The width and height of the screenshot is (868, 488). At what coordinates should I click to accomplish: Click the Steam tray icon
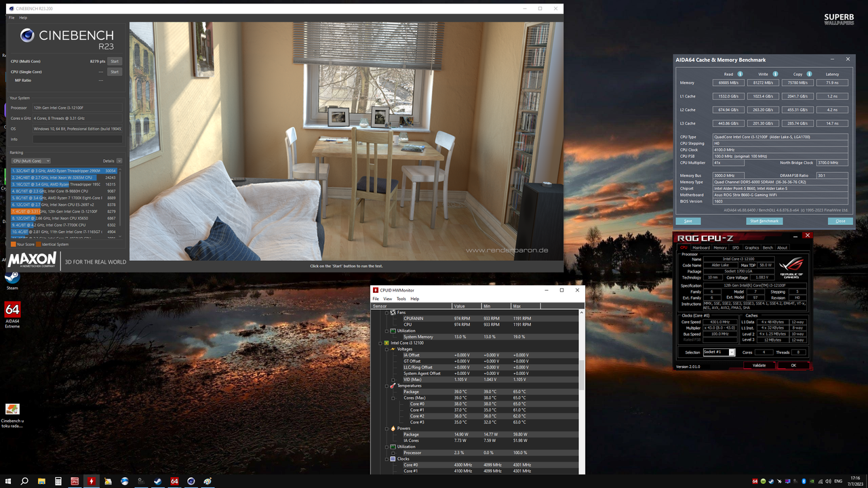[x=771, y=481]
